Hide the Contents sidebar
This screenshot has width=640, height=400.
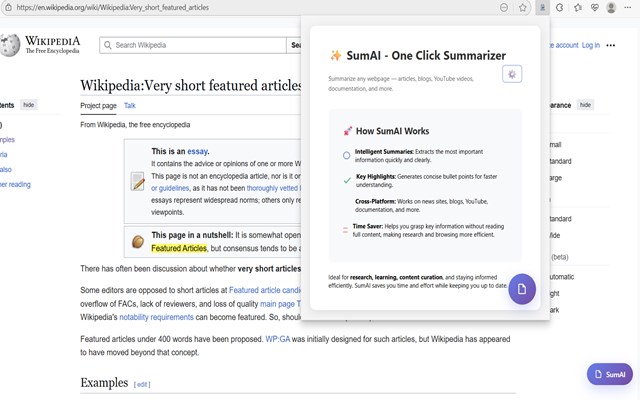pos(29,105)
